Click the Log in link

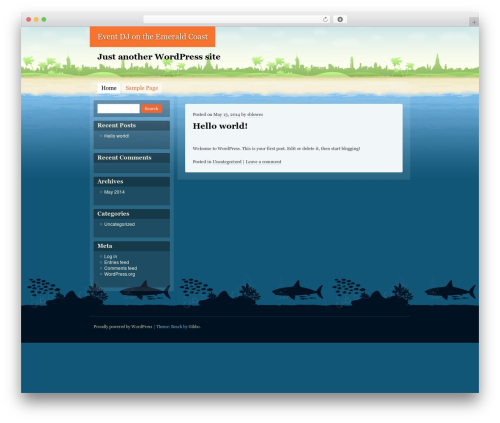pyautogui.click(x=110, y=256)
